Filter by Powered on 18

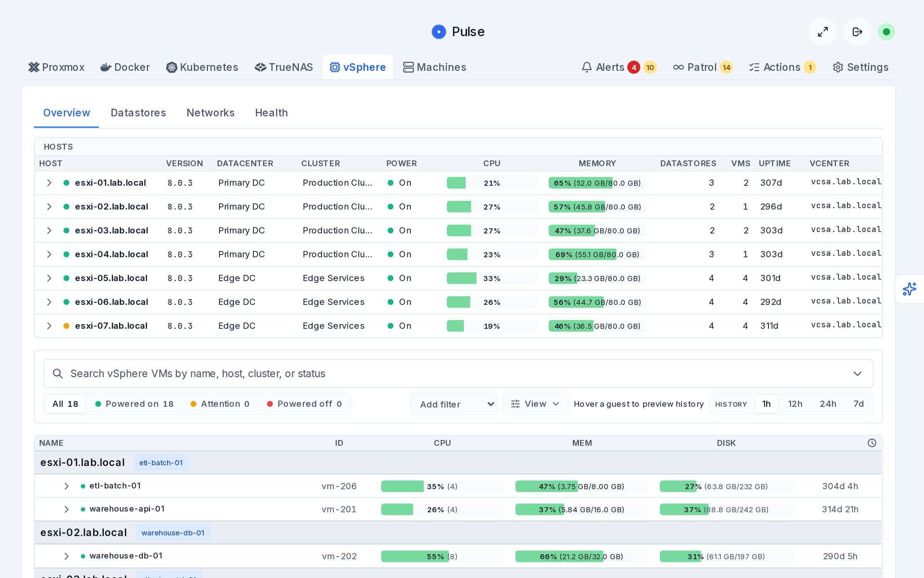[x=134, y=404]
